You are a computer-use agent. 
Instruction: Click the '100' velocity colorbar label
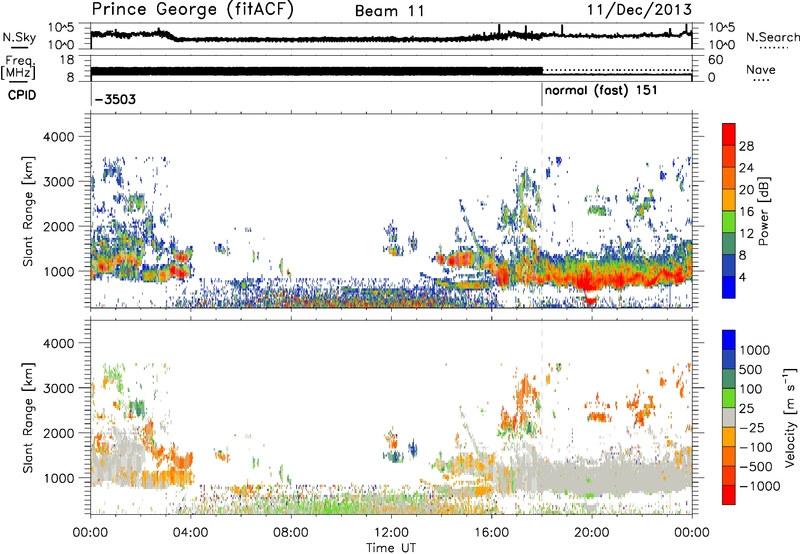751,389
